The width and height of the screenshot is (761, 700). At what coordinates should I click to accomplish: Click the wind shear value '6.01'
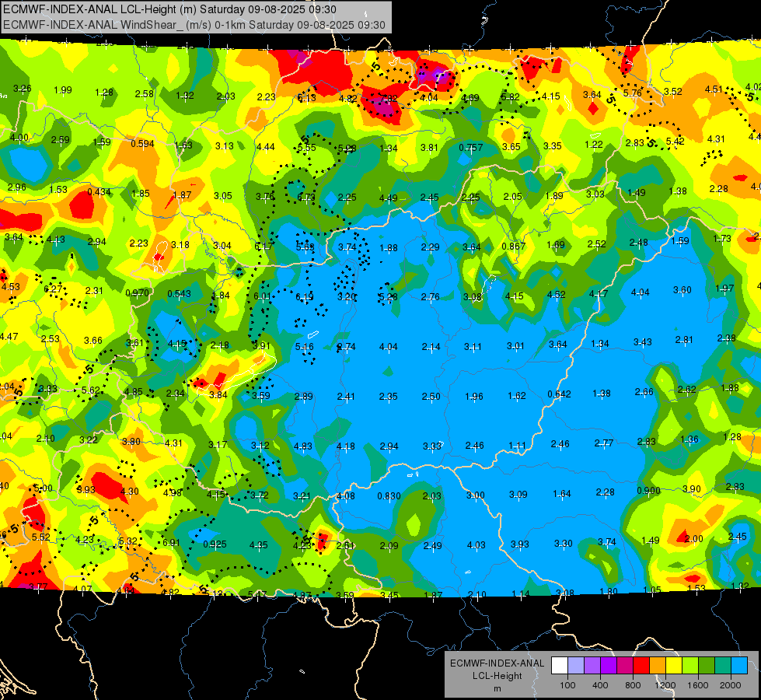263,296
